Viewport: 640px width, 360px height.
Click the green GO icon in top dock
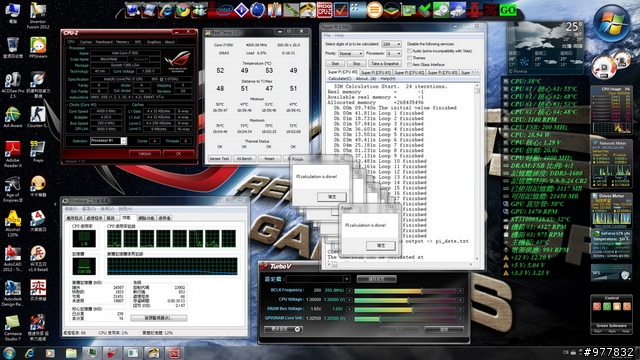[507, 10]
